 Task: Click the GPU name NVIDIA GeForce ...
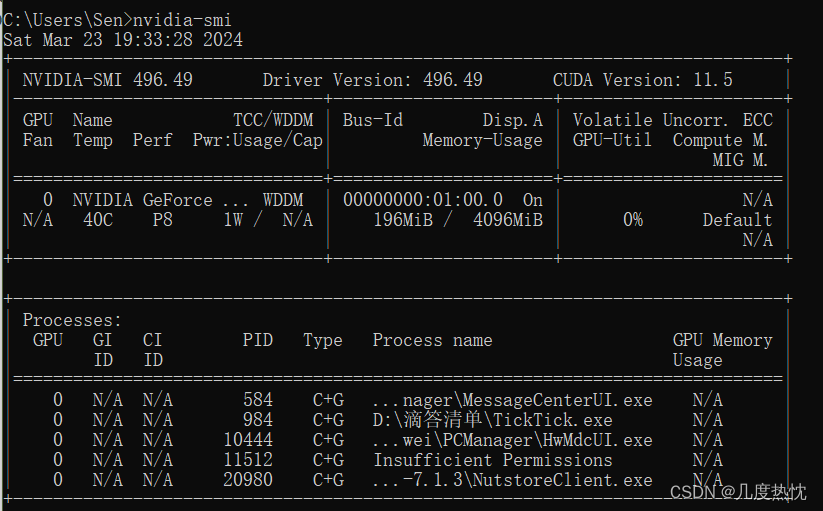click(x=142, y=200)
